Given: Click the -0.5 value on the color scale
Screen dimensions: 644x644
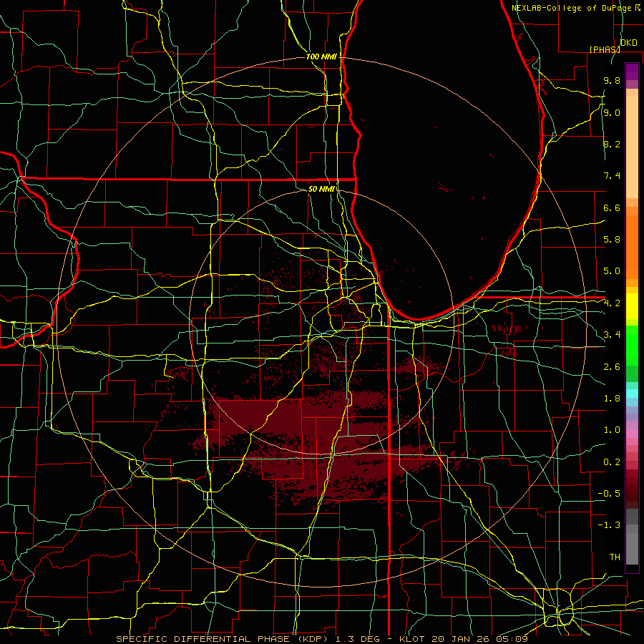Looking at the screenshot, I should click(x=609, y=494).
